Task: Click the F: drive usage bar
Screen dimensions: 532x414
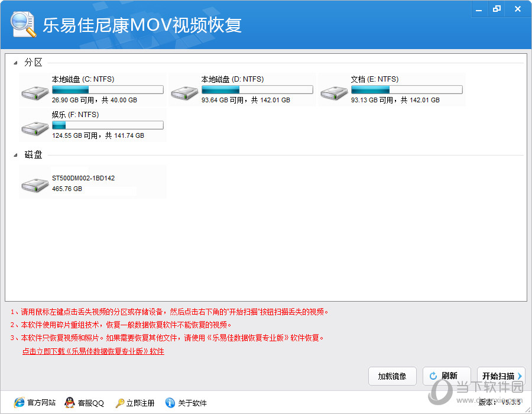Action: pyautogui.click(x=108, y=125)
